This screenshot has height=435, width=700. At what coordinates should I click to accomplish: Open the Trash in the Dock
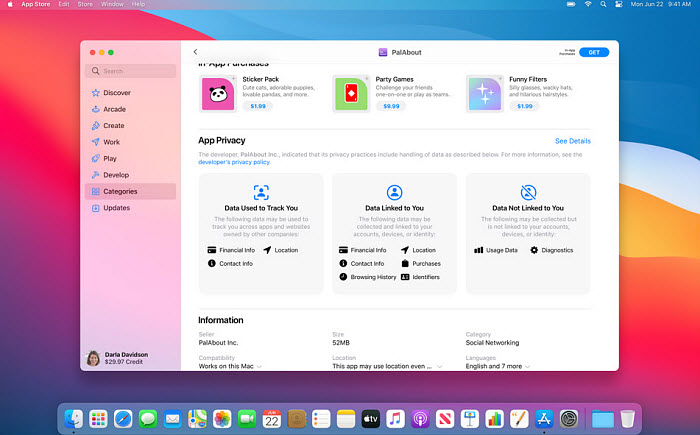click(628, 419)
